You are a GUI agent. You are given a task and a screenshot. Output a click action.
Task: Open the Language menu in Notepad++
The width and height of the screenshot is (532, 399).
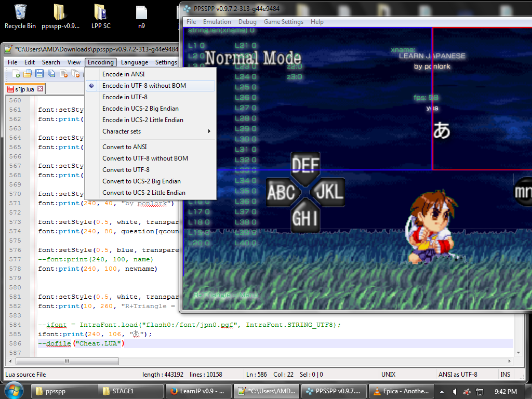click(x=134, y=62)
